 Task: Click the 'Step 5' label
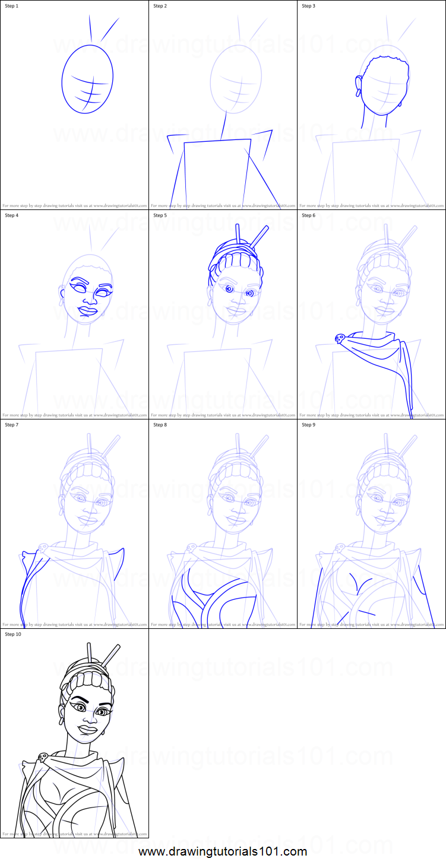tap(160, 215)
